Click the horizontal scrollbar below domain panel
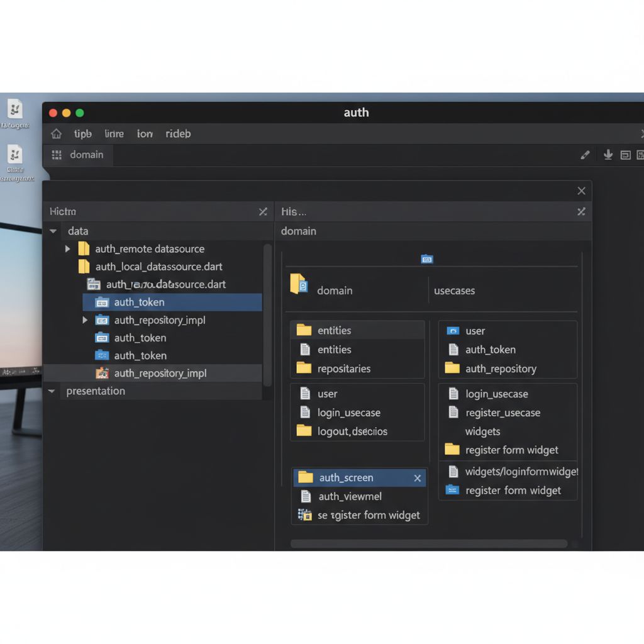Image resolution: width=644 pixels, height=644 pixels. coord(429,544)
